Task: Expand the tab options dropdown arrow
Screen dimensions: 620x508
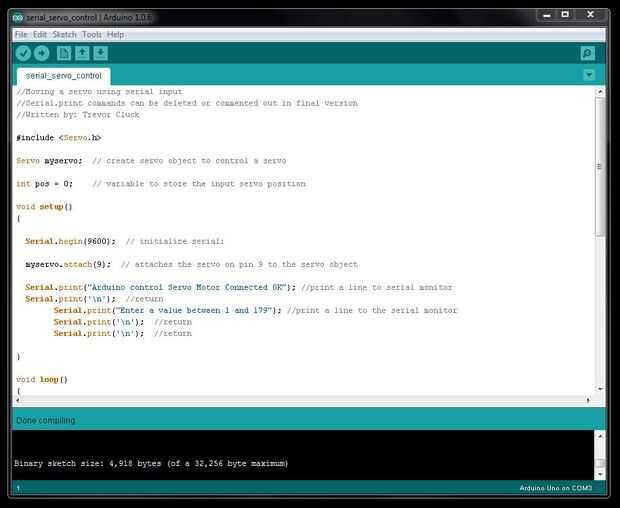Action: 589,75
